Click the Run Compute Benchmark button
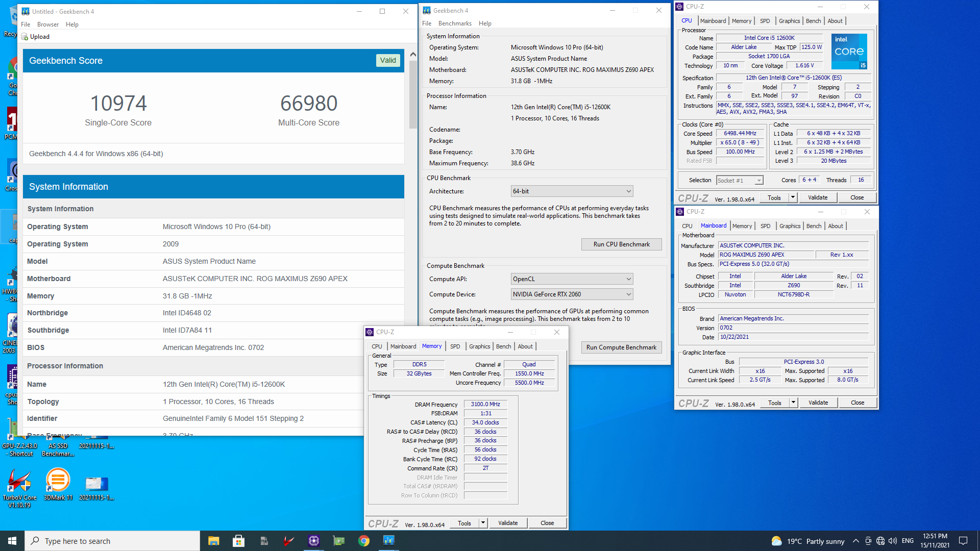 click(x=621, y=347)
